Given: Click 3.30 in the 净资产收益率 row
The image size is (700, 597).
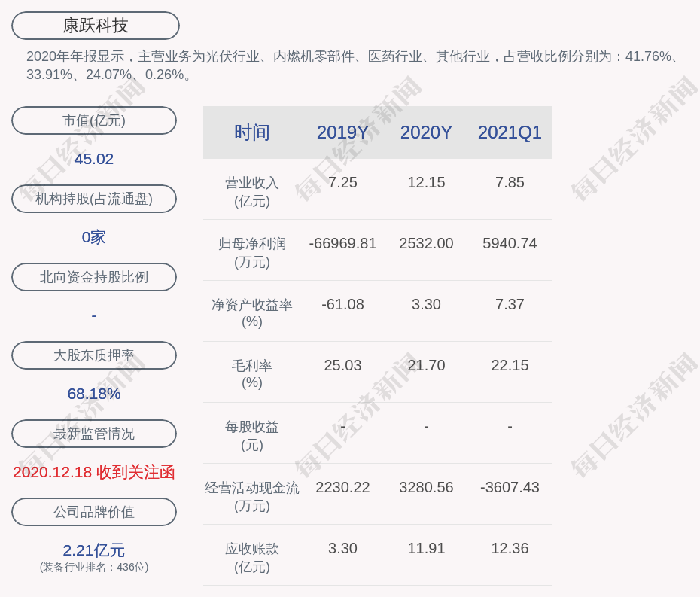Looking at the screenshot, I should tap(426, 305).
